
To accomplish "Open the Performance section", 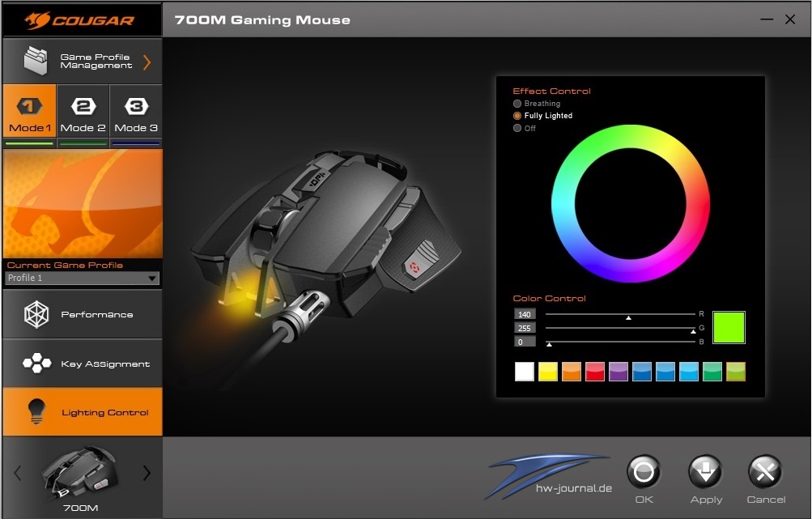I will click(x=83, y=314).
